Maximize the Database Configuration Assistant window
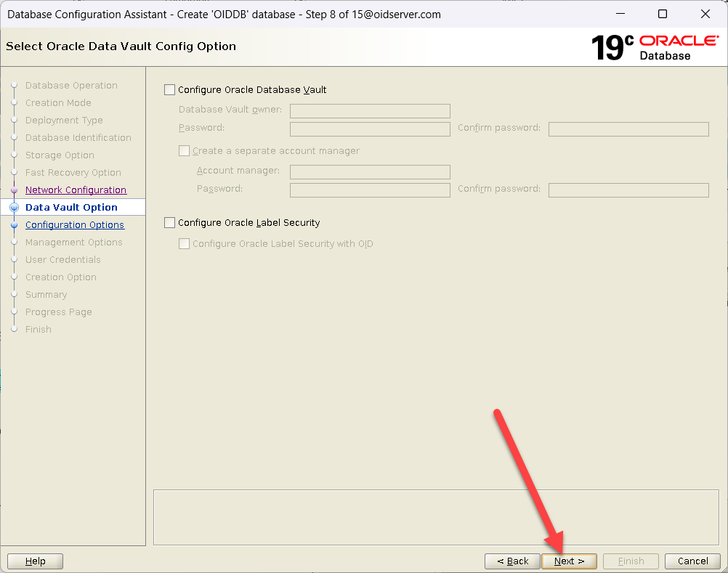The width and height of the screenshot is (728, 573). click(x=663, y=14)
